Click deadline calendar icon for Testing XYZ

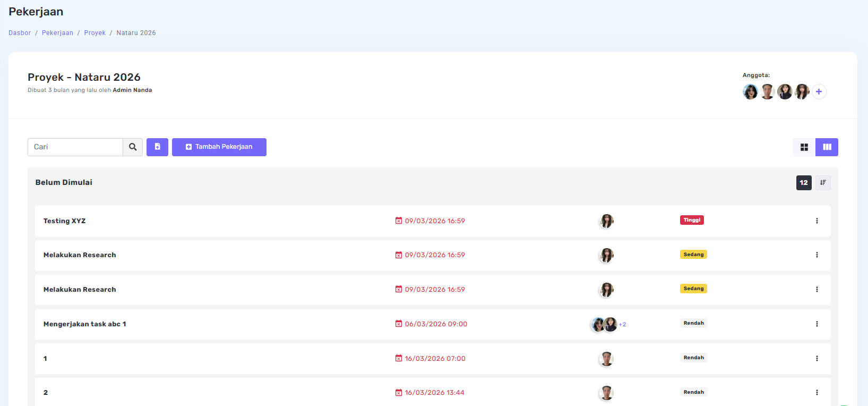(x=399, y=221)
